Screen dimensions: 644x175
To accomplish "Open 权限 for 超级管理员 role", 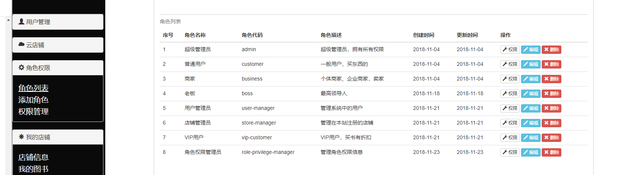I will pos(510,50).
